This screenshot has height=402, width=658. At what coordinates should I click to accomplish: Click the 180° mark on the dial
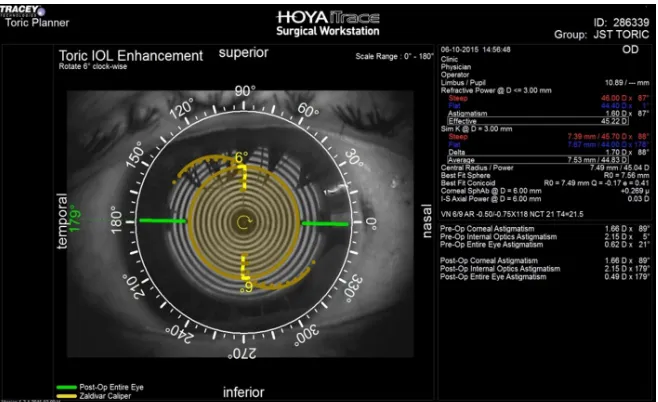point(116,220)
